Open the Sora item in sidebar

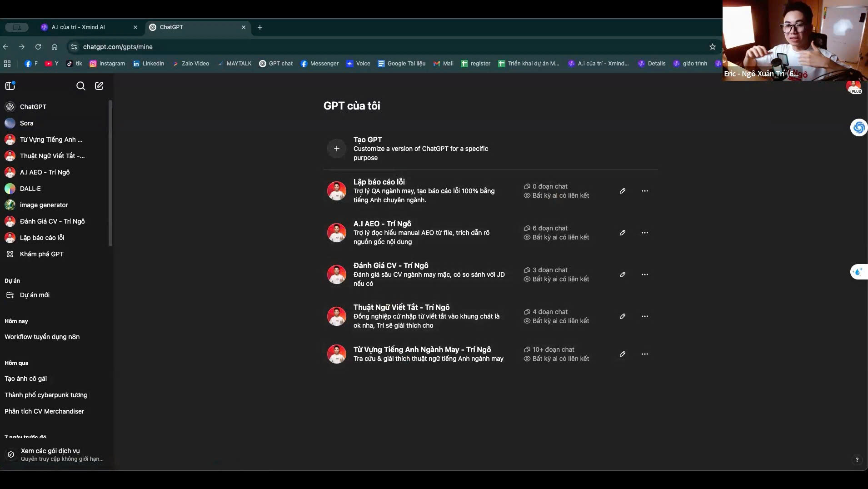tap(26, 123)
